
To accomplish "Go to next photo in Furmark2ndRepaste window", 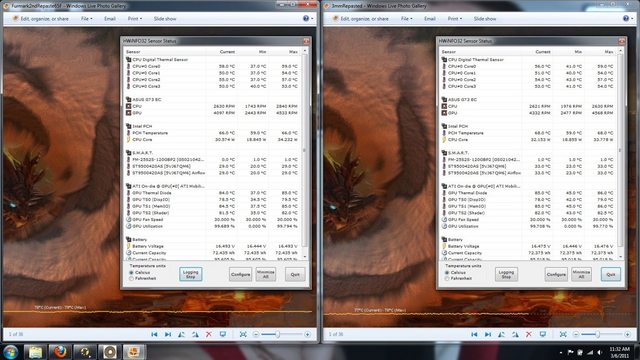I will [x=168, y=334].
